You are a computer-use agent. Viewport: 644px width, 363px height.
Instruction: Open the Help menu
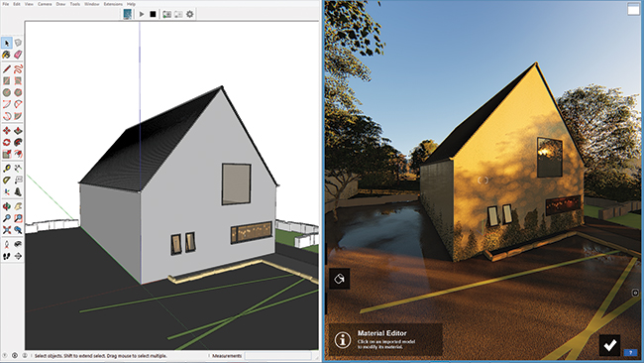[131, 4]
